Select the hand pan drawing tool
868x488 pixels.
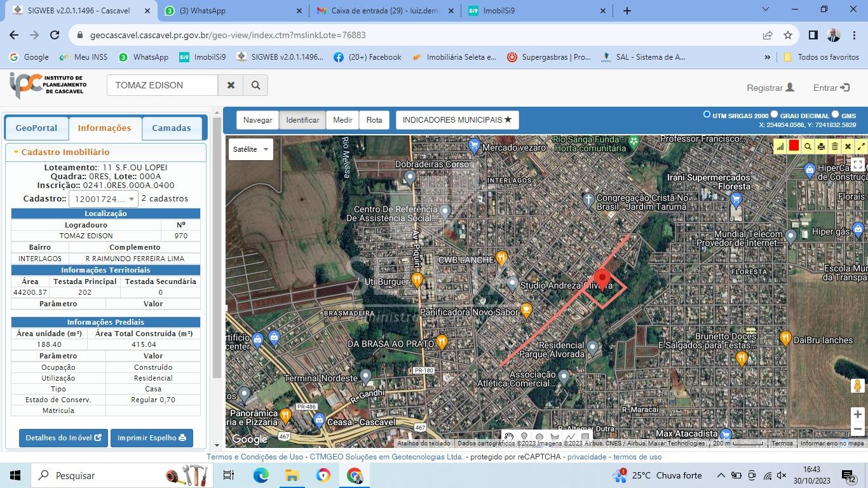click(x=509, y=437)
